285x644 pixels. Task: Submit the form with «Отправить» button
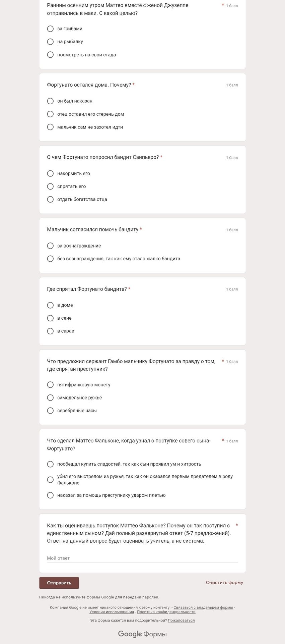point(59,583)
